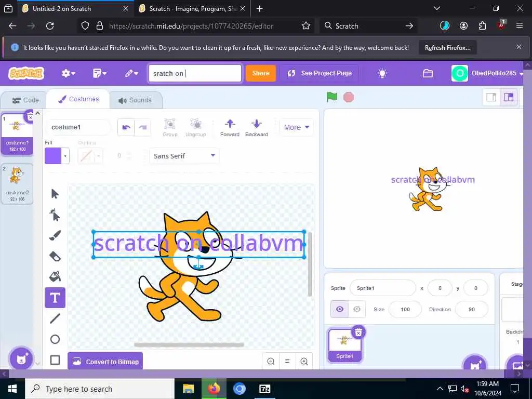Select the Eraser tool
The width and height of the screenshot is (532, 399).
(x=55, y=256)
